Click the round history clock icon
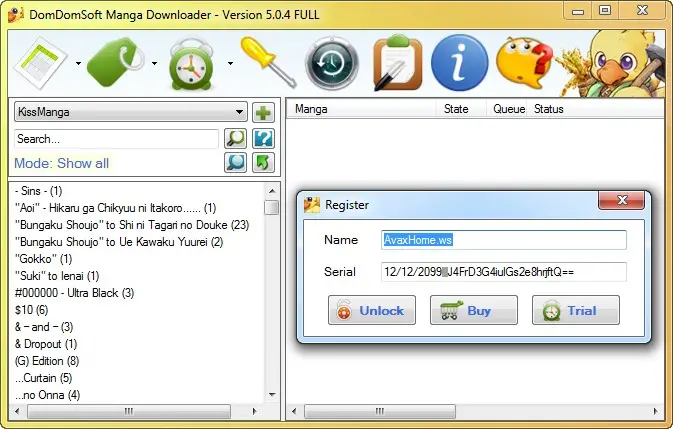Screen dimensions: 673x429 click(x=332, y=63)
